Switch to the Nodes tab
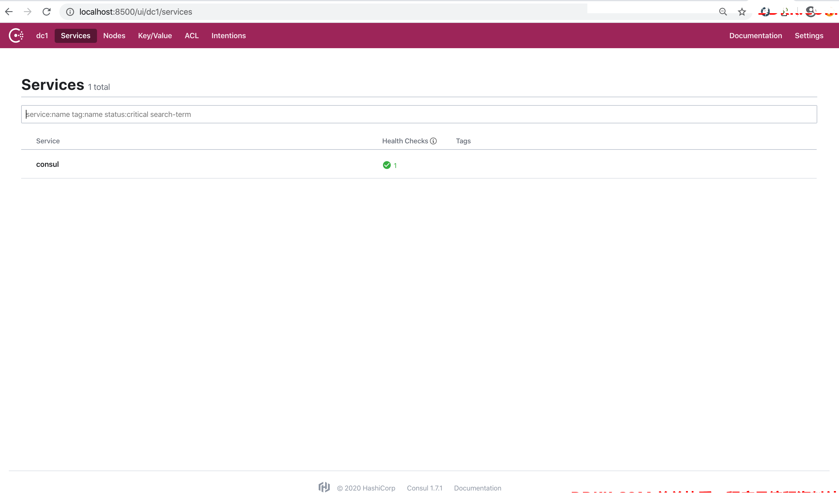 (114, 36)
